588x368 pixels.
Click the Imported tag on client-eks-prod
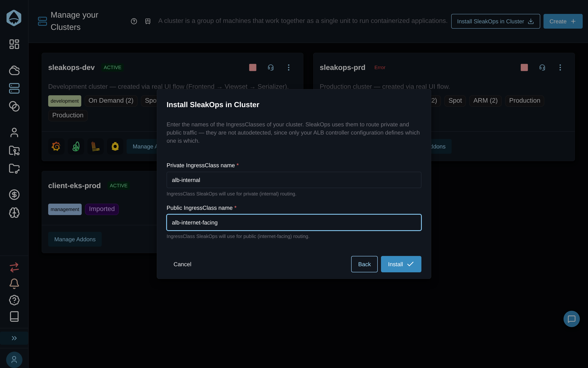pyautogui.click(x=101, y=209)
